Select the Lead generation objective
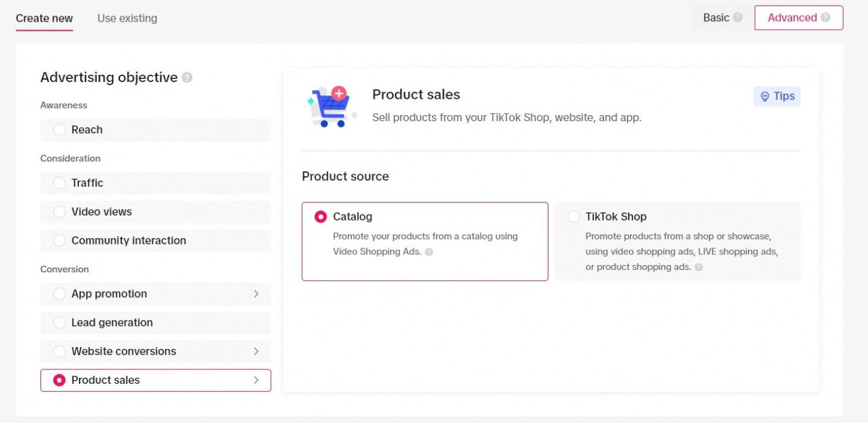Viewport: 868px width, 423px height. click(59, 322)
